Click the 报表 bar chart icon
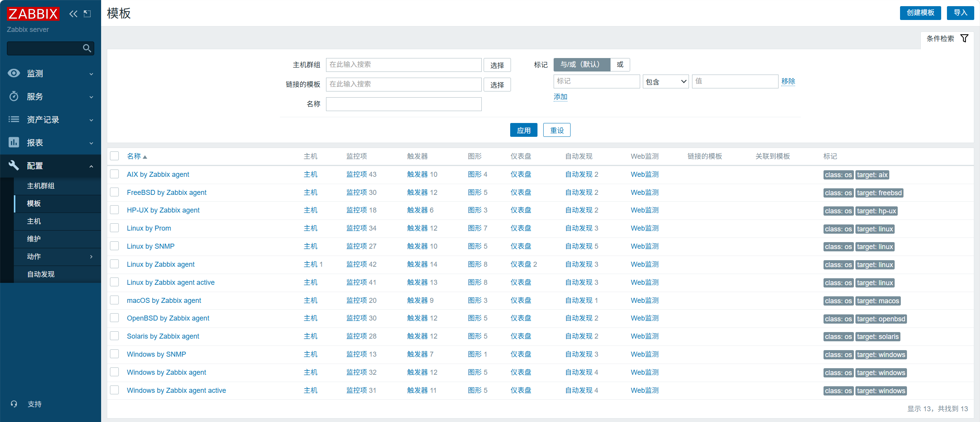 14,142
